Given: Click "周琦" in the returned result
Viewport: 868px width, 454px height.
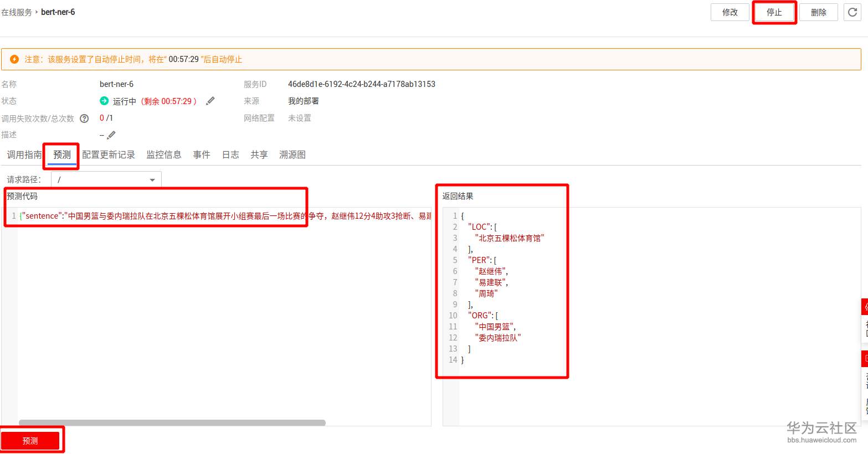Looking at the screenshot, I should 486,293.
